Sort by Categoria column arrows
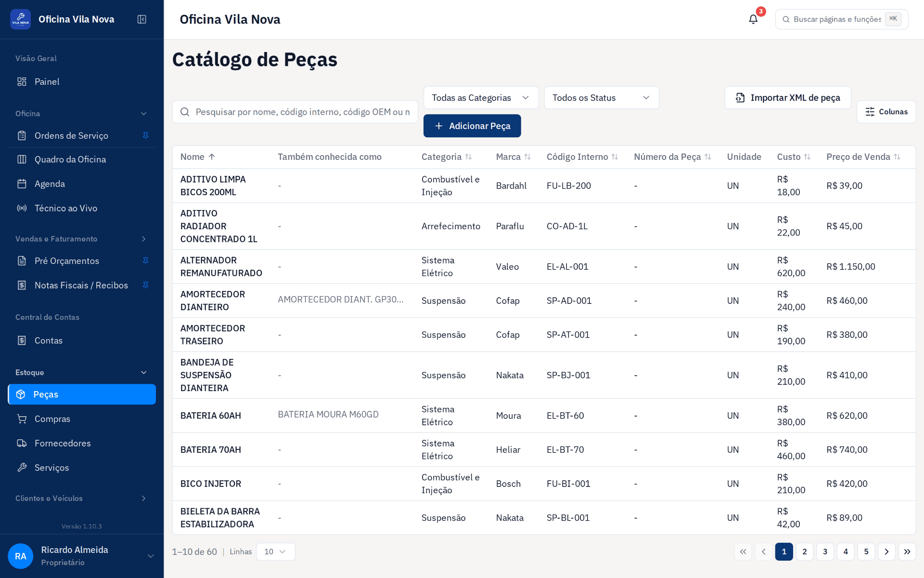The height and width of the screenshot is (578, 924). (x=468, y=157)
